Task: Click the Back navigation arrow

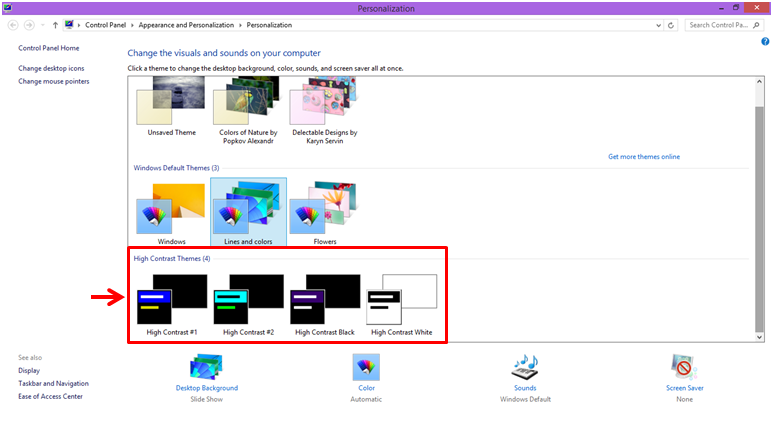Action: click(13, 25)
